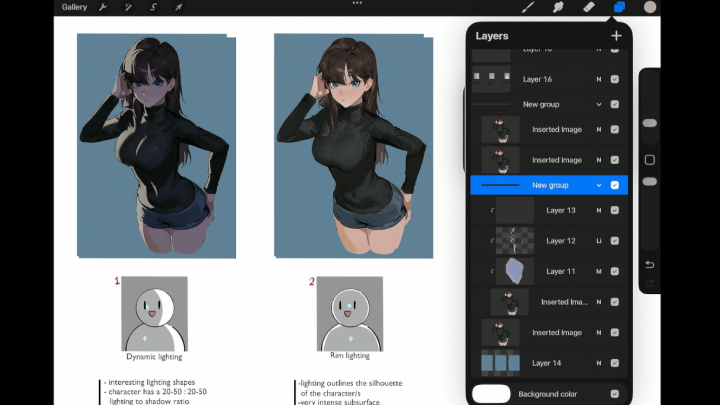
Task: Adjust the brush size slider handle
Action: pyautogui.click(x=649, y=123)
